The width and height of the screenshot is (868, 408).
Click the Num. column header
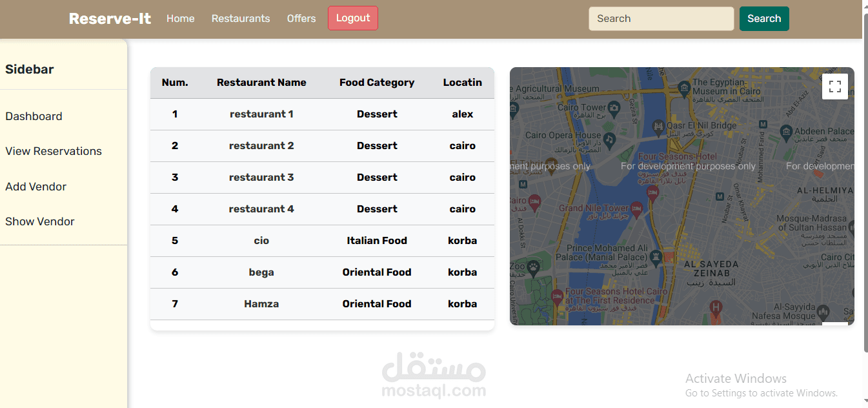[175, 83]
